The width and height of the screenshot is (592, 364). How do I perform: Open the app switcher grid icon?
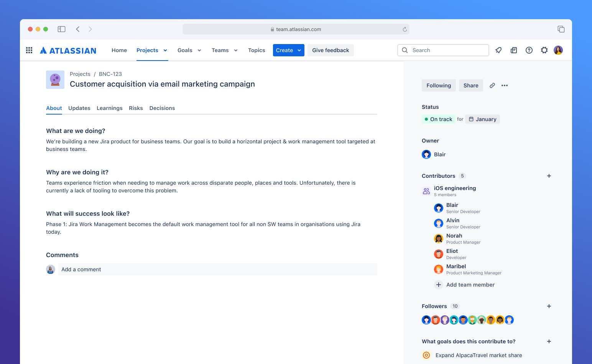point(29,50)
